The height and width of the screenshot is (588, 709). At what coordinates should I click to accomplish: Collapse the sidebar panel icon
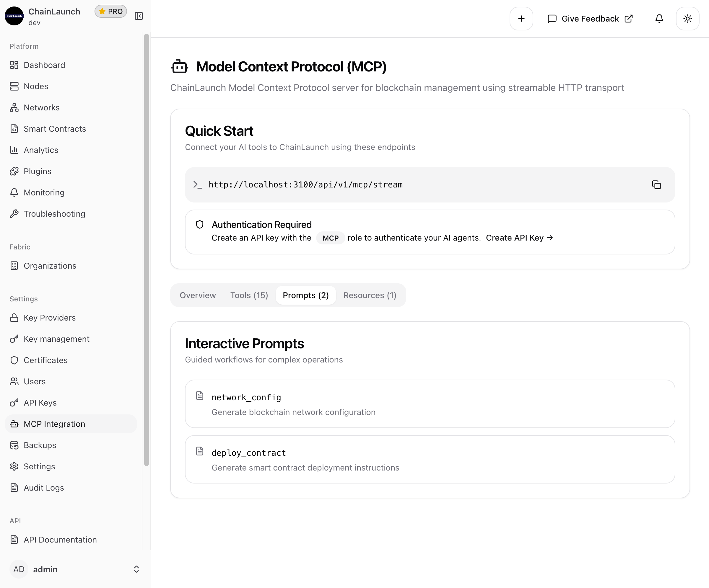139,16
